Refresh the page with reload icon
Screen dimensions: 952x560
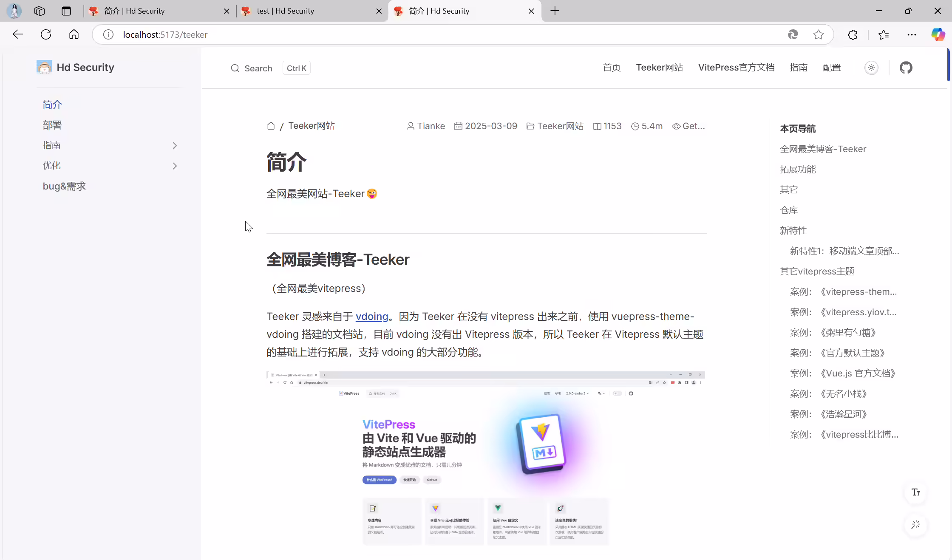[46, 34]
